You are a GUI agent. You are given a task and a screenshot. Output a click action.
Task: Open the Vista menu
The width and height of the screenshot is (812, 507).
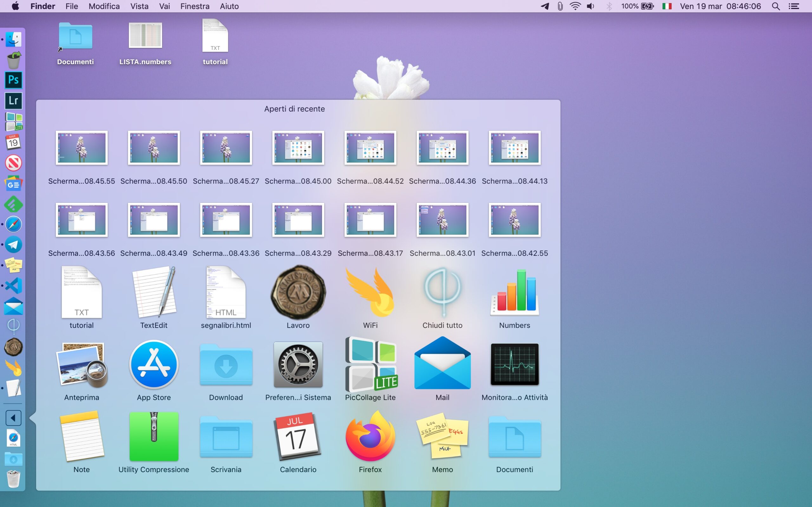pyautogui.click(x=139, y=6)
